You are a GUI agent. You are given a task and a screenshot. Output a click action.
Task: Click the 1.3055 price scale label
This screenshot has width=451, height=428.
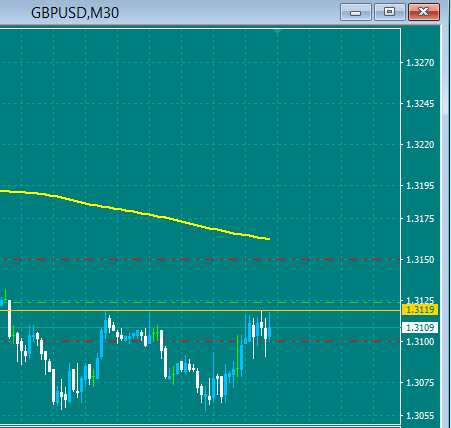click(420, 416)
